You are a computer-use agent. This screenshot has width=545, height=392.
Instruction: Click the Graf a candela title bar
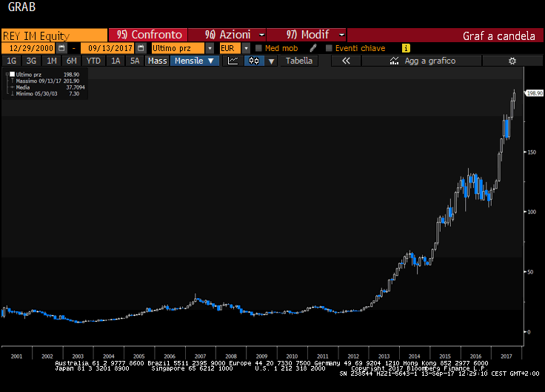[445, 36]
